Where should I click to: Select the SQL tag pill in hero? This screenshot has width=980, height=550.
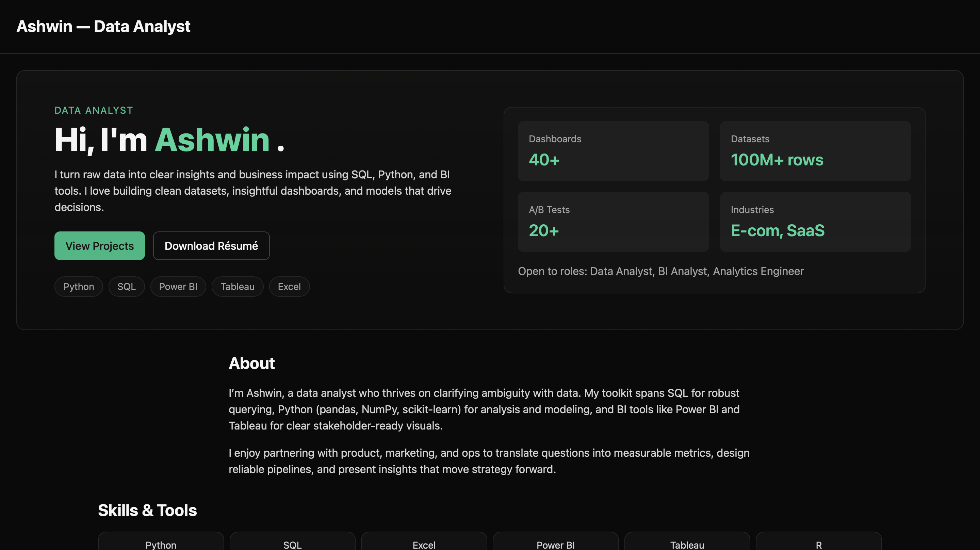(x=126, y=287)
